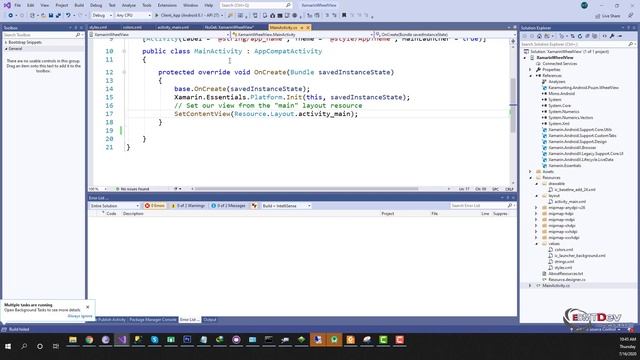
Task: Click the Navigate Backward toolbar icon
Action: point(11,15)
